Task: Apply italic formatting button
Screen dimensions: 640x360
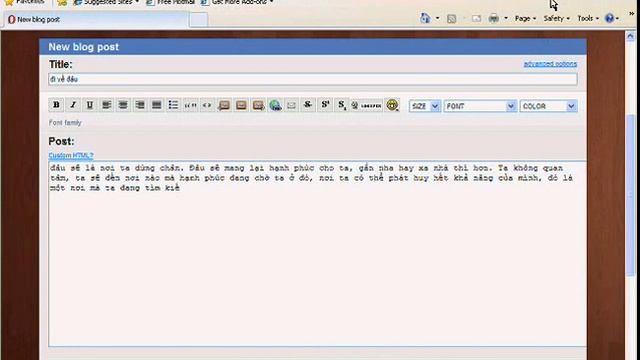Action: click(73, 105)
